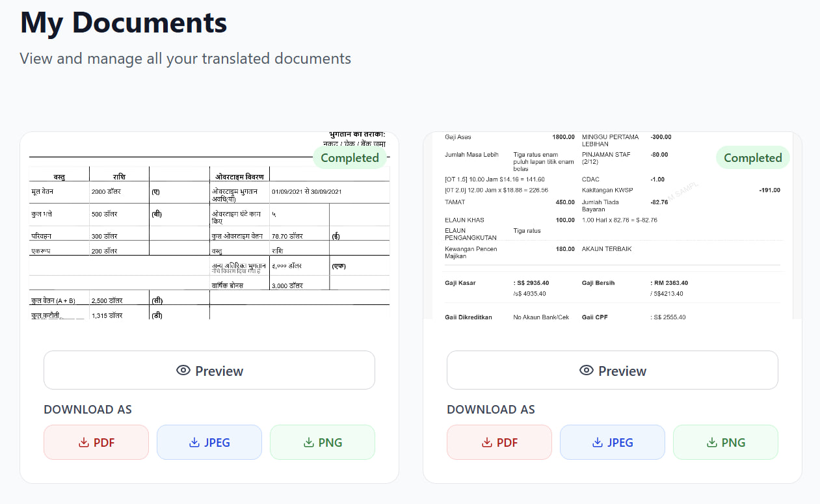Click the eye icon on the Malay document's Preview button
Image resolution: width=820 pixels, height=504 pixels.
pos(587,370)
